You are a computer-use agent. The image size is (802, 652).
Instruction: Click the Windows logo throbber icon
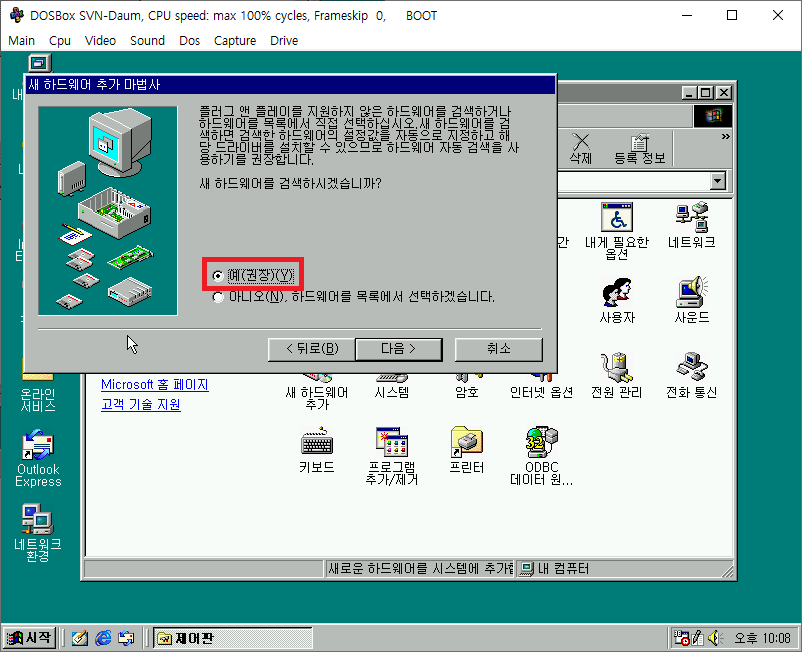[x=712, y=117]
